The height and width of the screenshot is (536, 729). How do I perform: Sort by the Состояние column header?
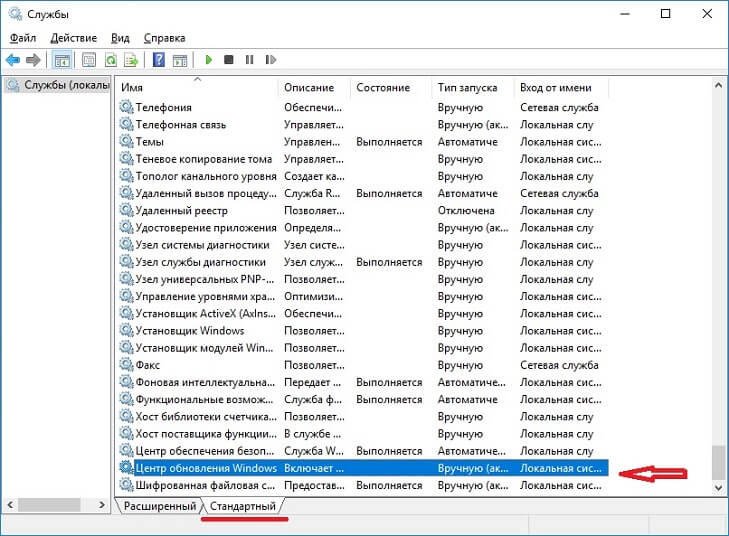tap(391, 87)
